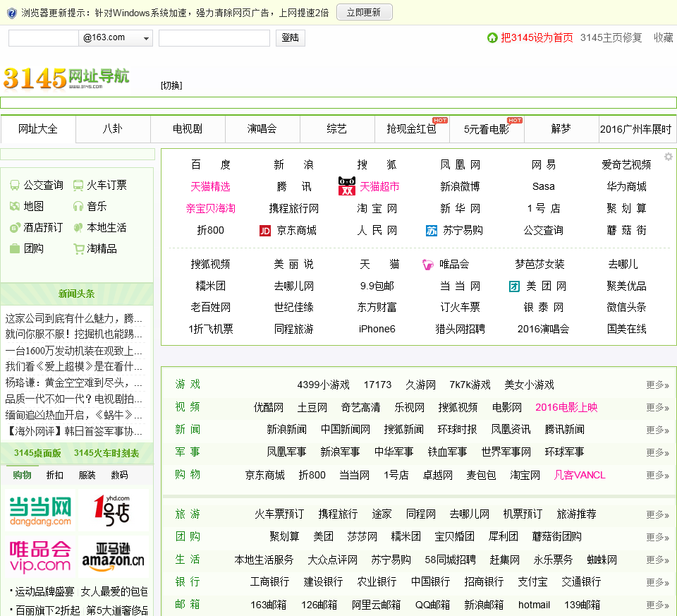Click the shield icon in browser update notice
Viewport: 677px width, 616px height.
tap(12, 13)
